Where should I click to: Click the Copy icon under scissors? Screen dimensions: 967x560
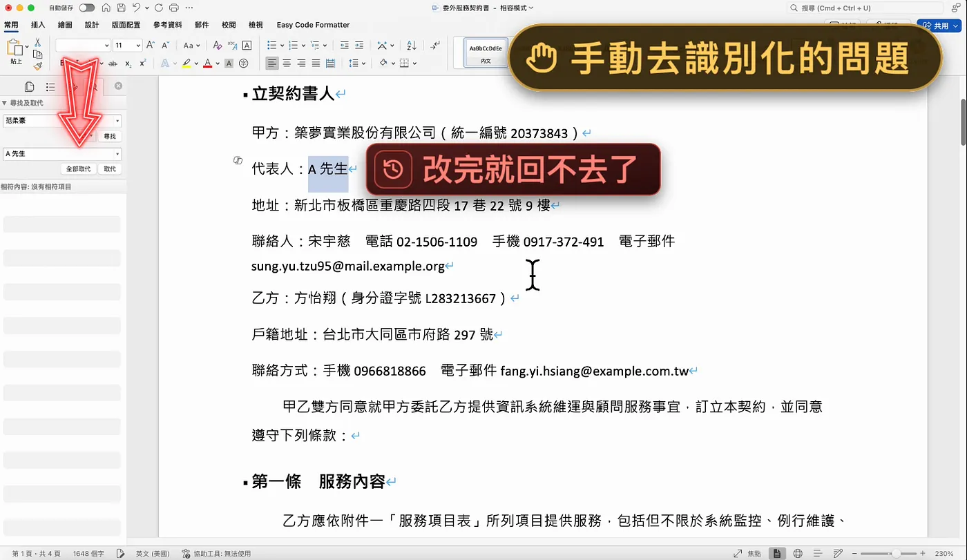(38, 54)
